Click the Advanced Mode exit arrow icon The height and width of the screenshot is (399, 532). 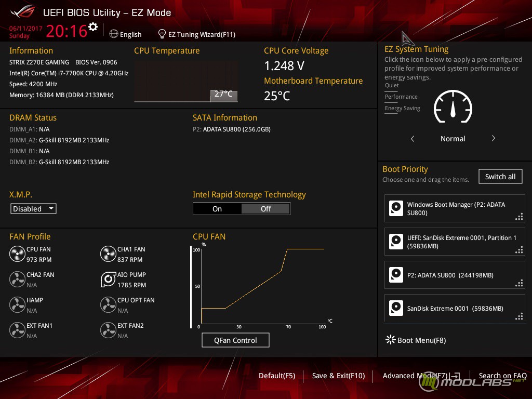tap(455, 376)
